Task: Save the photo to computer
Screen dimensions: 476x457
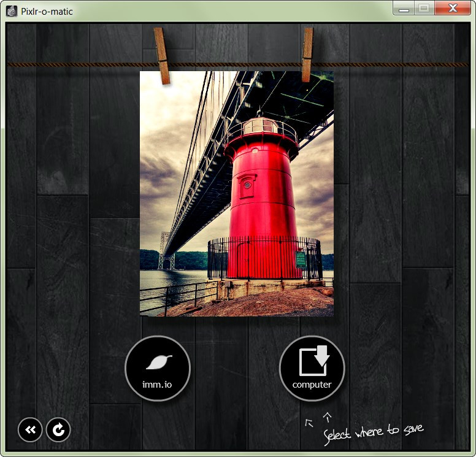Action: point(312,368)
